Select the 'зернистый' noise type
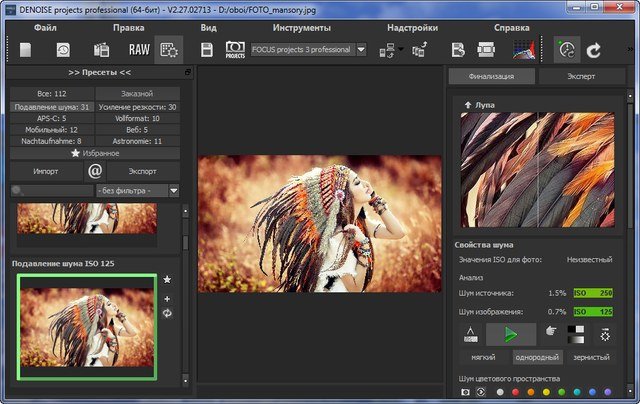This screenshot has width=640, height=404. coord(592,357)
